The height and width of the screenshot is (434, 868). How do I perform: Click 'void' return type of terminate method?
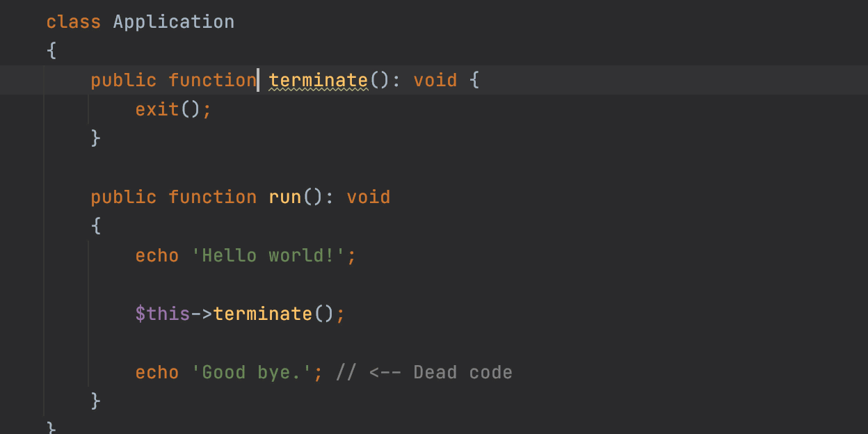click(x=435, y=81)
